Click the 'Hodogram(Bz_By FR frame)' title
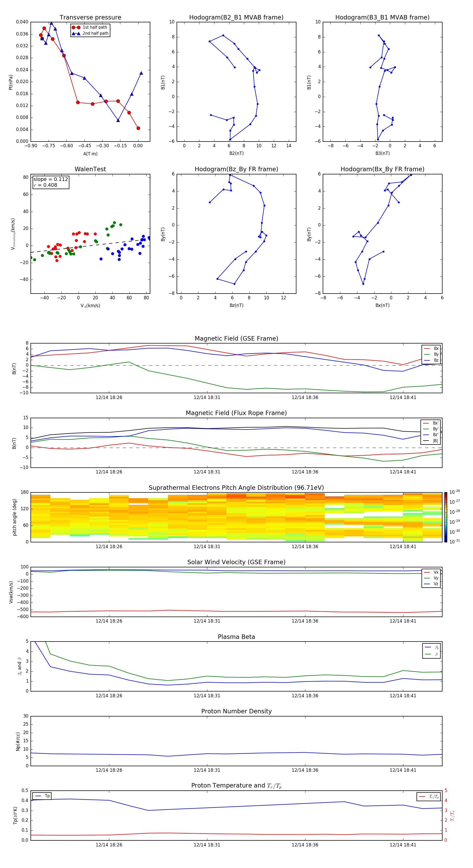Screen dimensions: 473x868 tap(236, 169)
